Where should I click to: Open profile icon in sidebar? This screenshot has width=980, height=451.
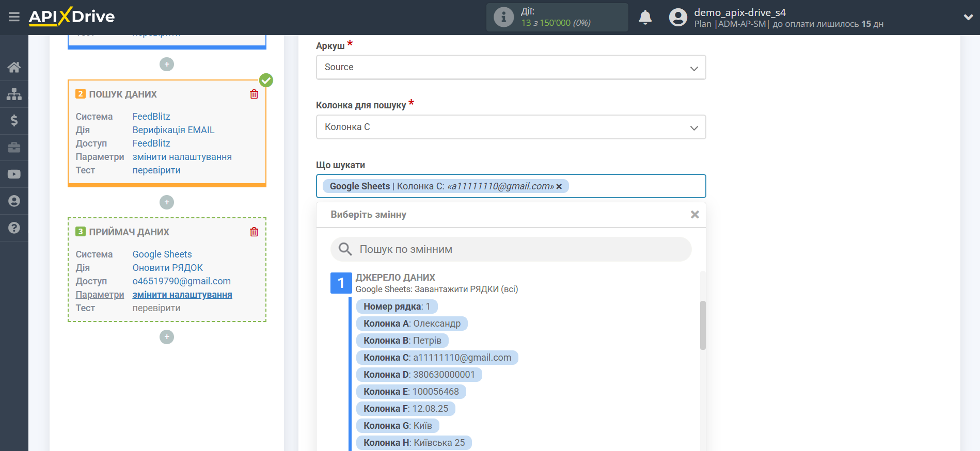pos(14,201)
